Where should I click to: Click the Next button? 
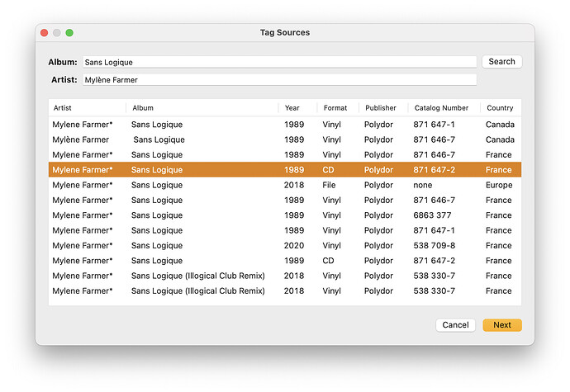tap(502, 325)
